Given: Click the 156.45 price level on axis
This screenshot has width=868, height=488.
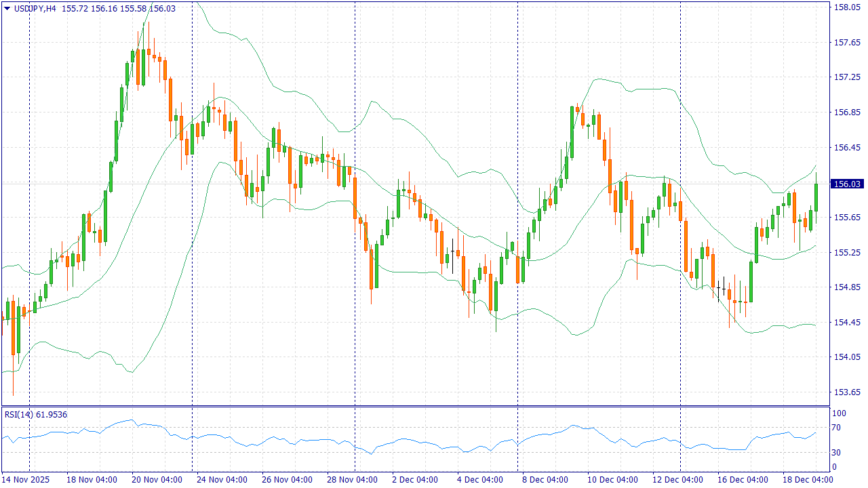Looking at the screenshot, I should 846,148.
